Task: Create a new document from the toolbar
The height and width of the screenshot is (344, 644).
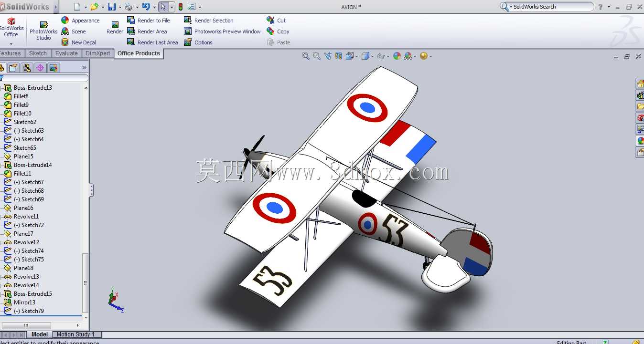Action: (77, 7)
